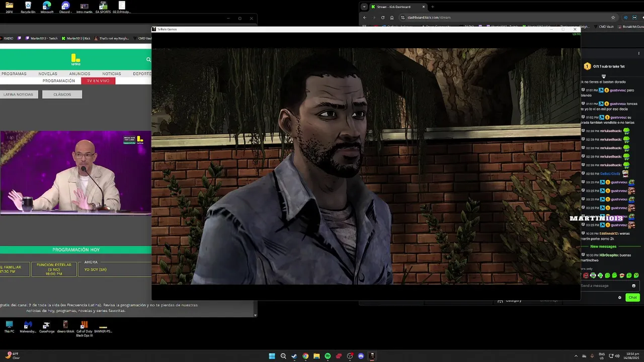Open File Explorer from the taskbar
This screenshot has height=362, width=644.
tap(316, 356)
